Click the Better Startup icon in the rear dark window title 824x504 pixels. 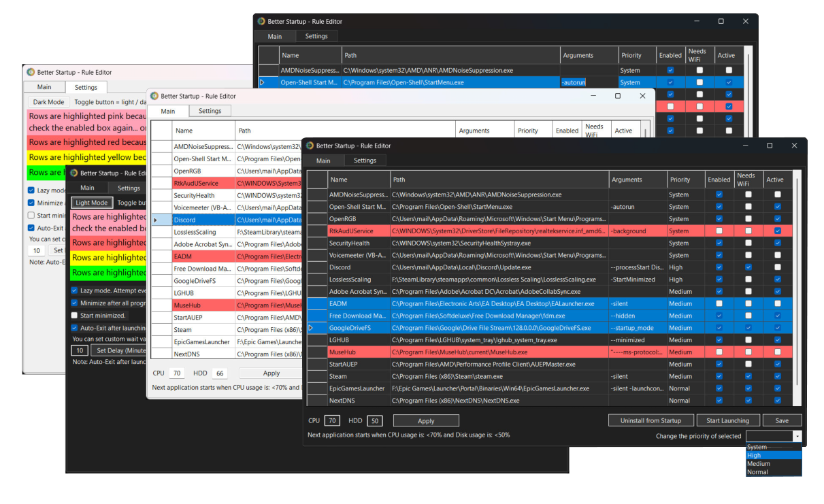pyautogui.click(x=261, y=21)
